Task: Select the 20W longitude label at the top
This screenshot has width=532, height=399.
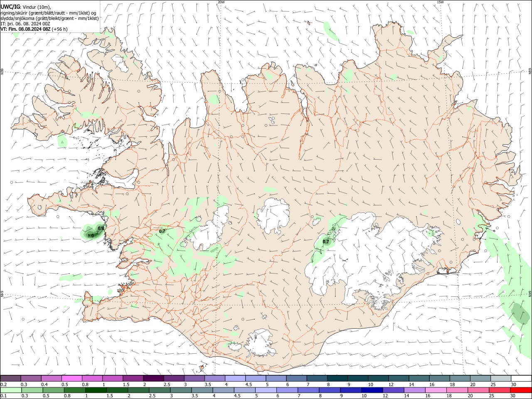Action: pyautogui.click(x=221, y=2)
